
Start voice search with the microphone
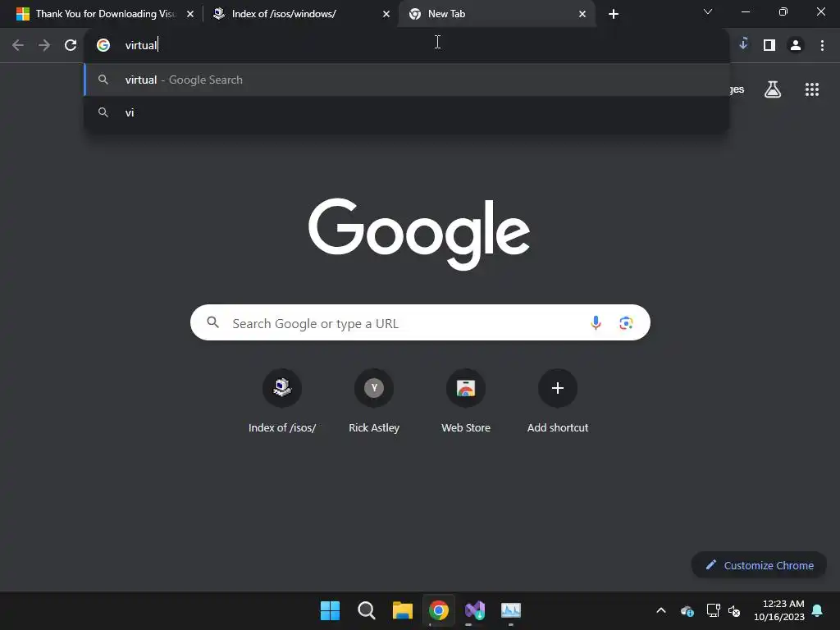coord(596,322)
